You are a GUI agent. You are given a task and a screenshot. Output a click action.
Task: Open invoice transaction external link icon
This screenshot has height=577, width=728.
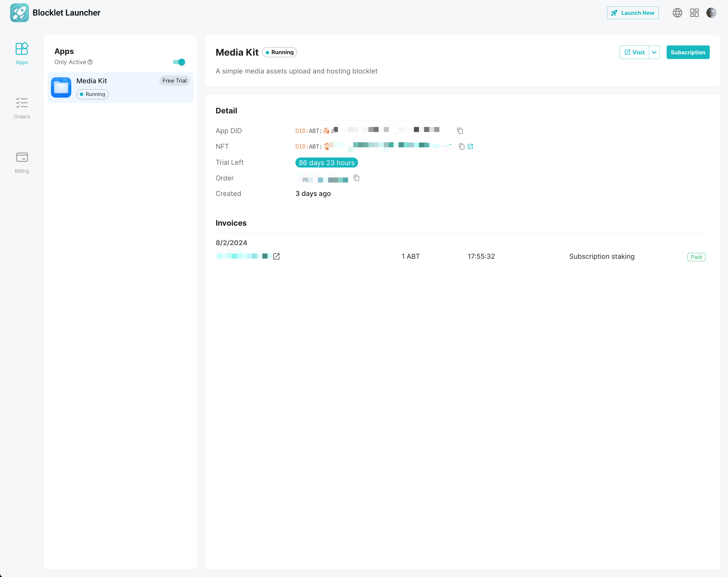coord(276,256)
